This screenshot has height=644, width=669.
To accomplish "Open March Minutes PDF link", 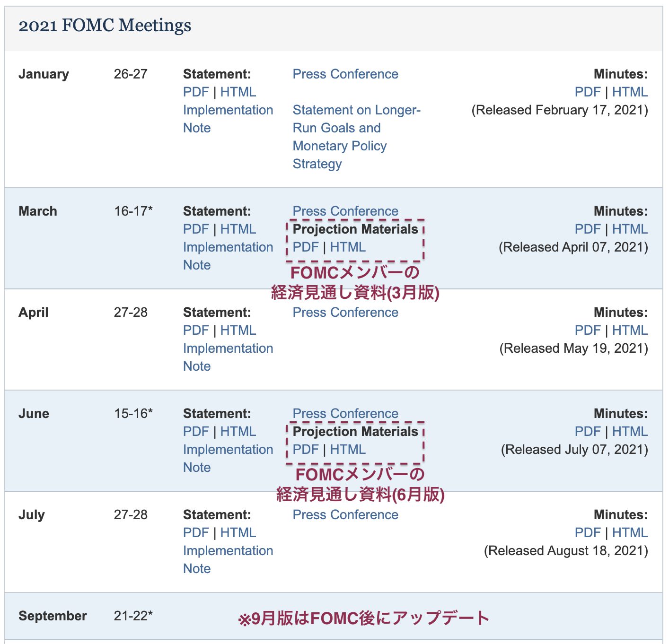I will pos(588,229).
